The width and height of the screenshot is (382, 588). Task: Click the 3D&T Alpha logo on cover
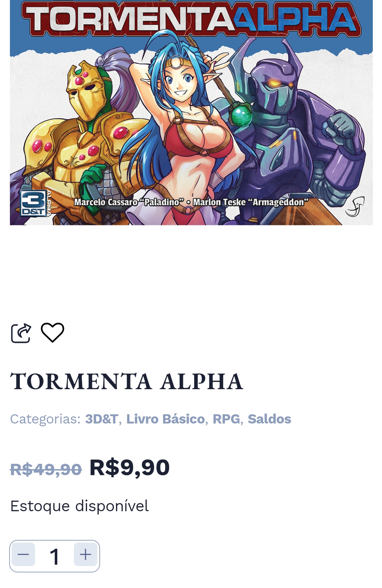click(x=36, y=203)
